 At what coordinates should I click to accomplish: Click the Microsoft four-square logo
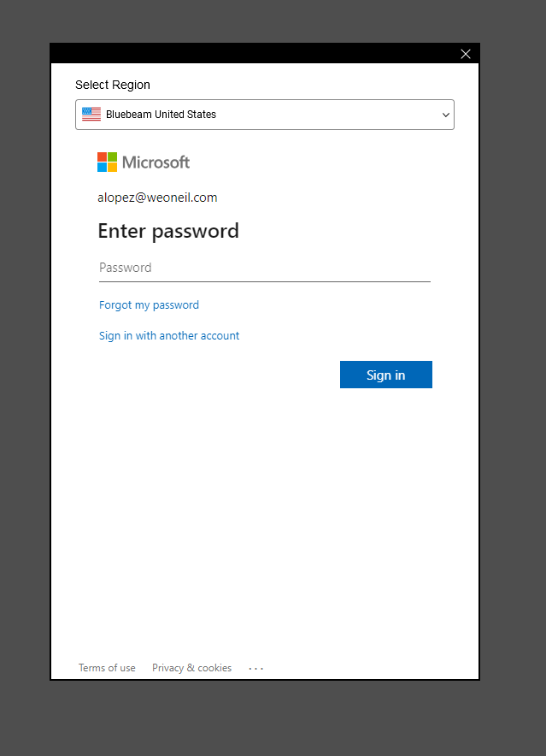click(x=108, y=162)
